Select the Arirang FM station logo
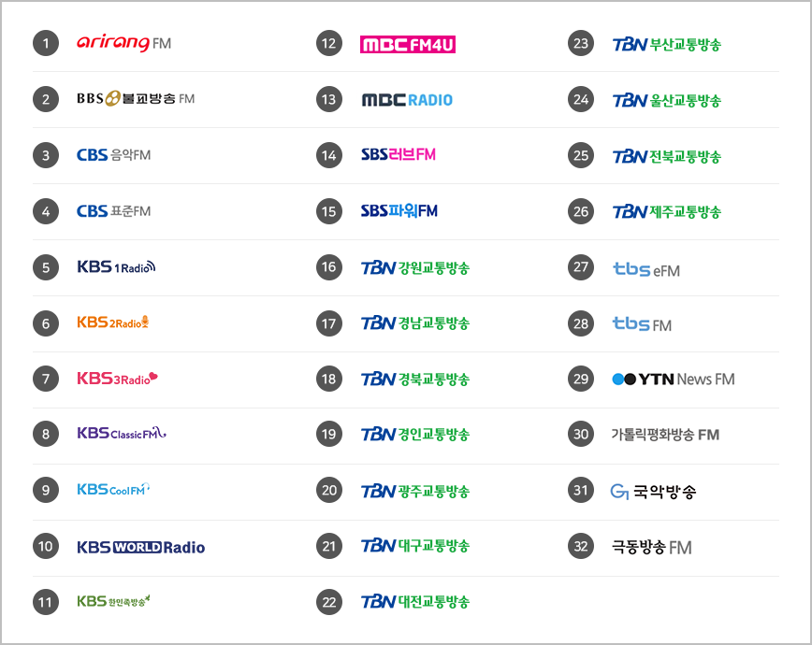The image size is (812, 645). pos(123,43)
